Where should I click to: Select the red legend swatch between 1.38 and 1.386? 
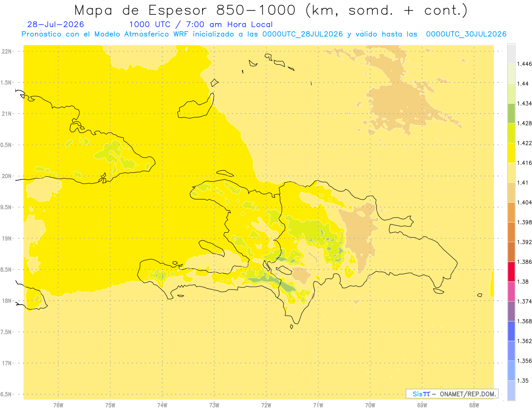pyautogui.click(x=511, y=271)
